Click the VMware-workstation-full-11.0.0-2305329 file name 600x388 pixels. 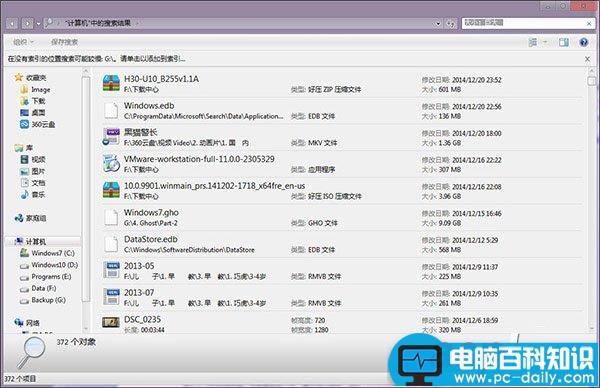[199, 159]
